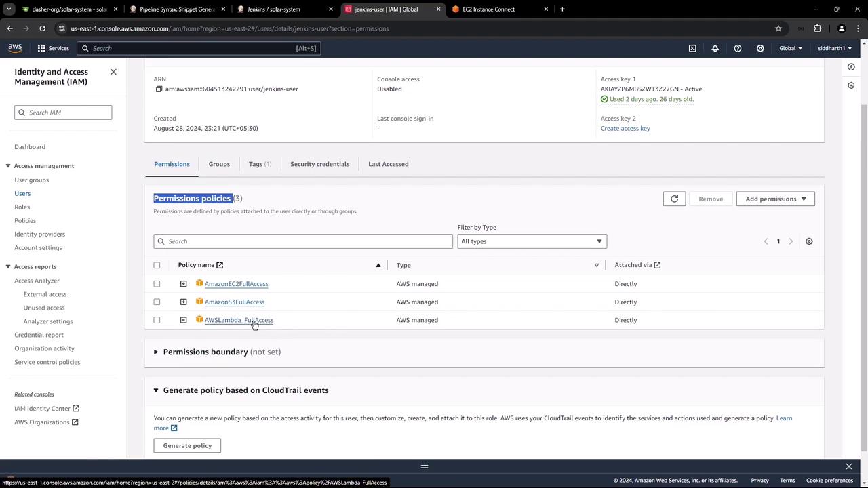This screenshot has height=488, width=868.
Task: Switch to the Security credentials tab
Action: pos(319,164)
